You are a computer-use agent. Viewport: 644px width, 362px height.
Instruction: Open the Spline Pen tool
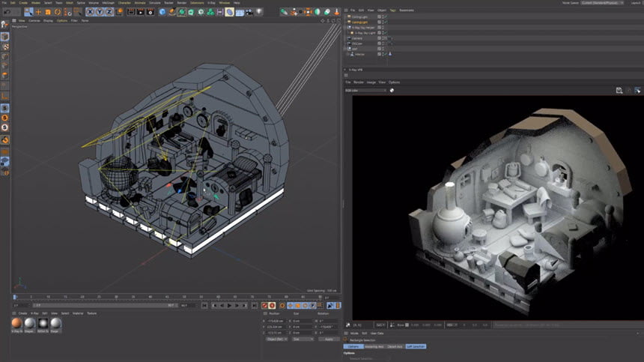(171, 12)
